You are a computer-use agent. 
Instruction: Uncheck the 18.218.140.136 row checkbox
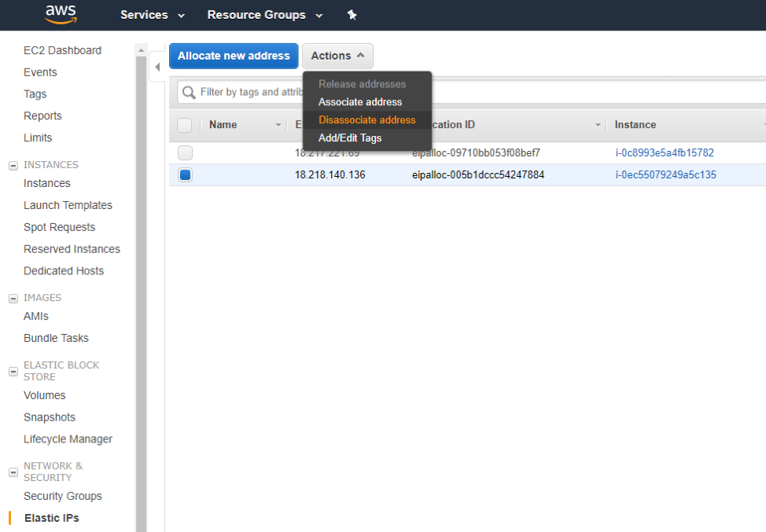click(185, 175)
